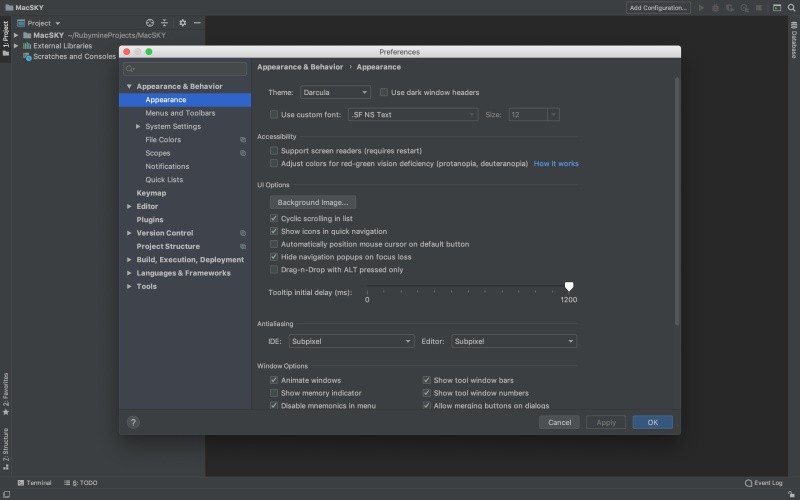800x500 pixels.
Task: Enable Use dark window headers
Action: [x=384, y=92]
